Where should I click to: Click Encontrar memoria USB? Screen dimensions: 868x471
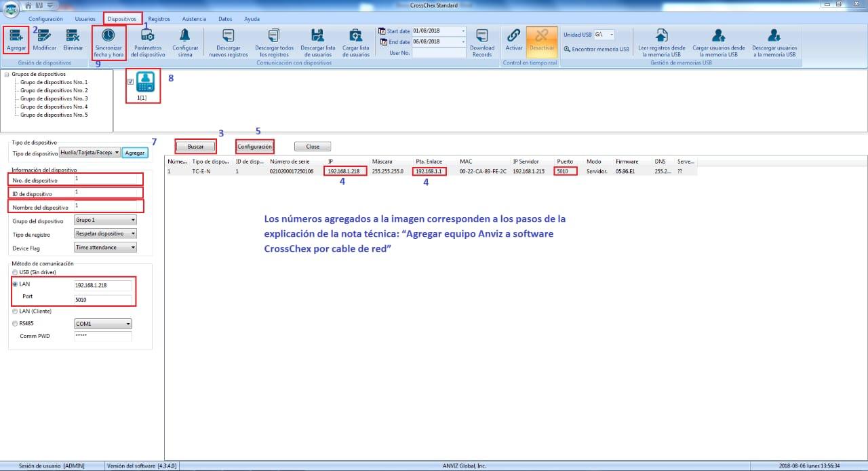[596, 49]
